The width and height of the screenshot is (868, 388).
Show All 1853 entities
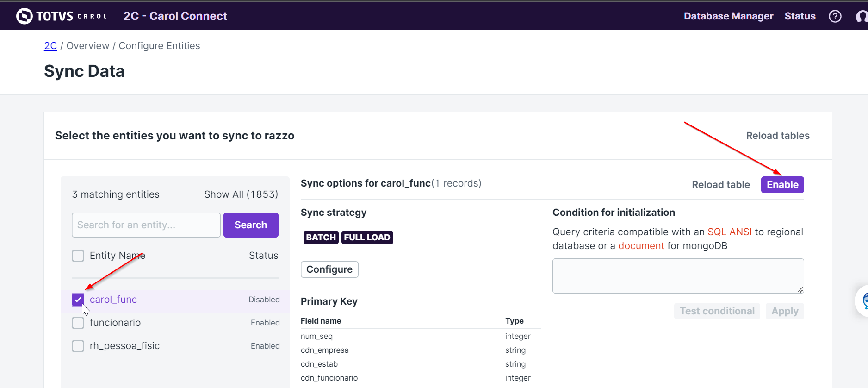[241, 194]
